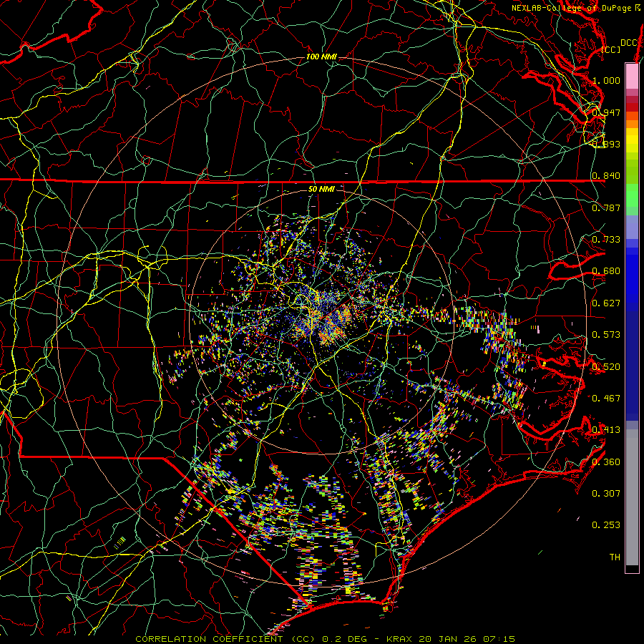Image resolution: width=644 pixels, height=644 pixels.
Task: Click the 20 JAN 26 07:15 timestamp
Action: tap(467, 639)
